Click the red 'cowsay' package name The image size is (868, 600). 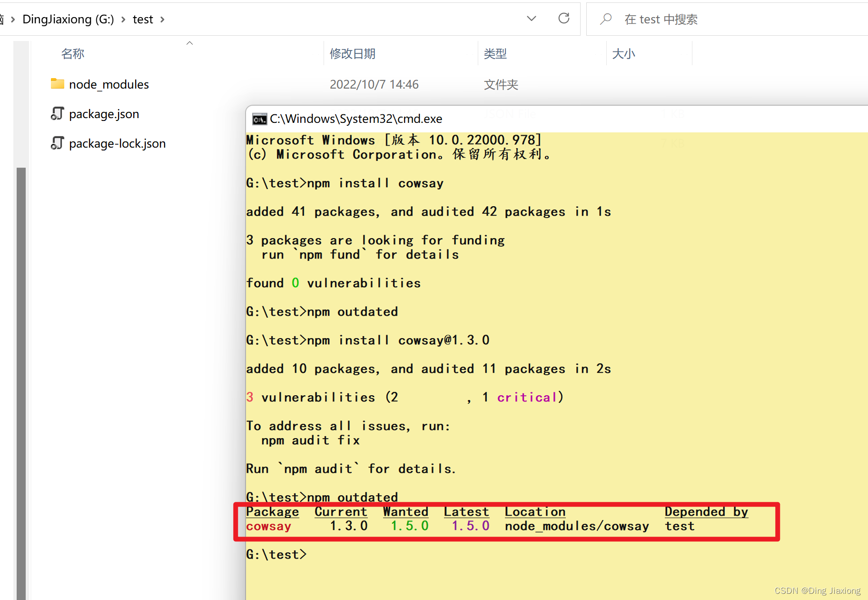pos(269,526)
